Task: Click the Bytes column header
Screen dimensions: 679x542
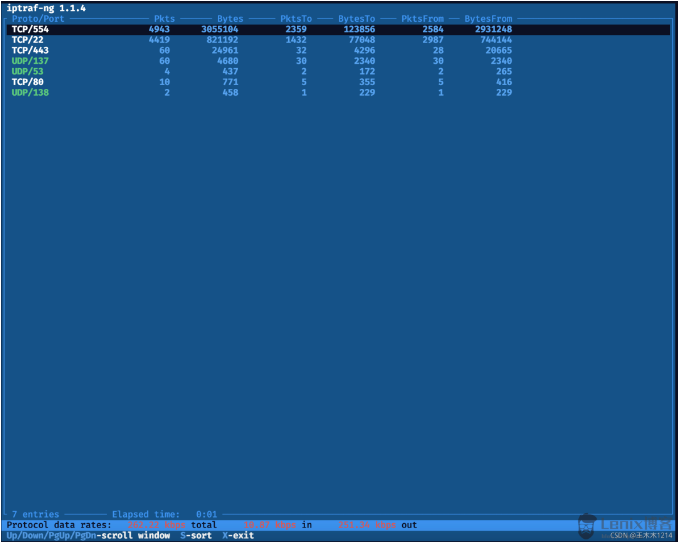Action: [x=230, y=19]
